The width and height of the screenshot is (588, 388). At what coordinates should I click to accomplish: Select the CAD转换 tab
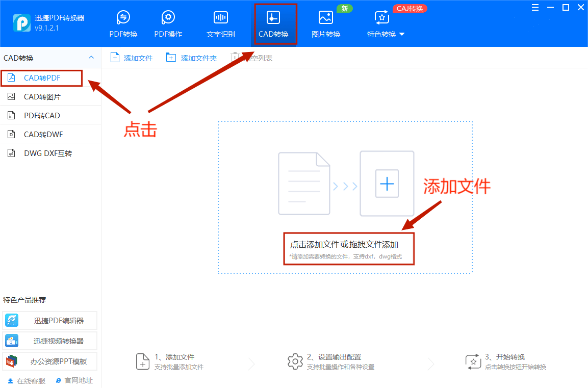coord(273,24)
